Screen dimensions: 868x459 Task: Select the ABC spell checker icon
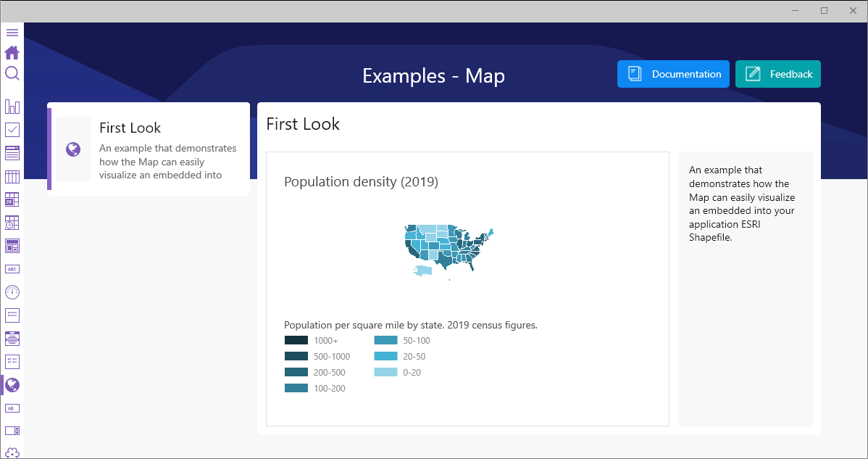pos(12,268)
